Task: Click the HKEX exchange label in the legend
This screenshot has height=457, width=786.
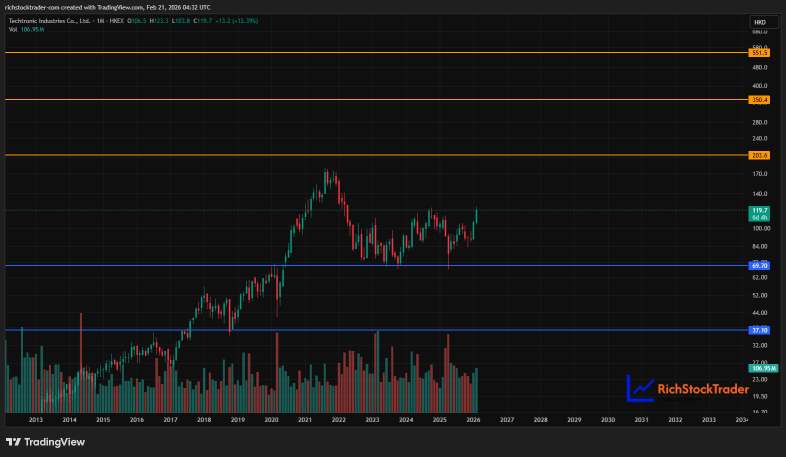Action: pyautogui.click(x=117, y=21)
